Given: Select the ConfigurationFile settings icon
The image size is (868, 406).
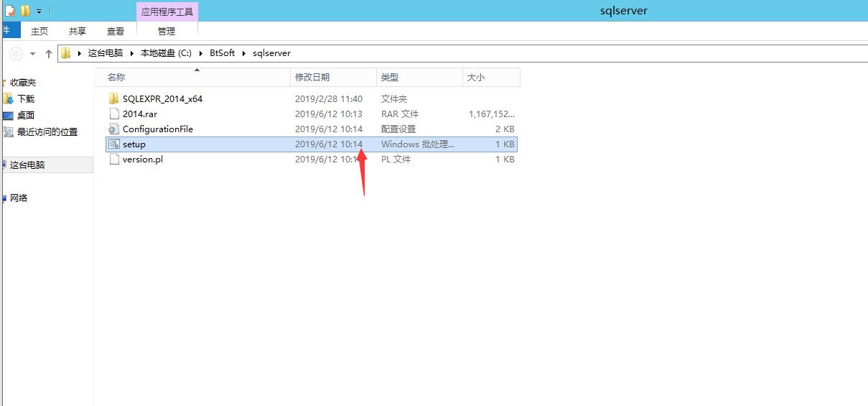Looking at the screenshot, I should (113, 129).
